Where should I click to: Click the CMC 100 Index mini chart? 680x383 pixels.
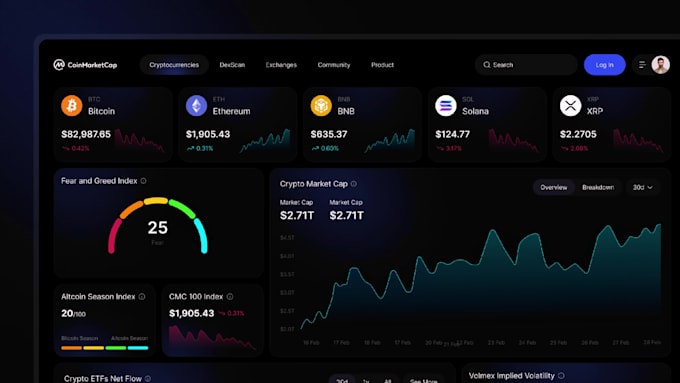tap(212, 337)
